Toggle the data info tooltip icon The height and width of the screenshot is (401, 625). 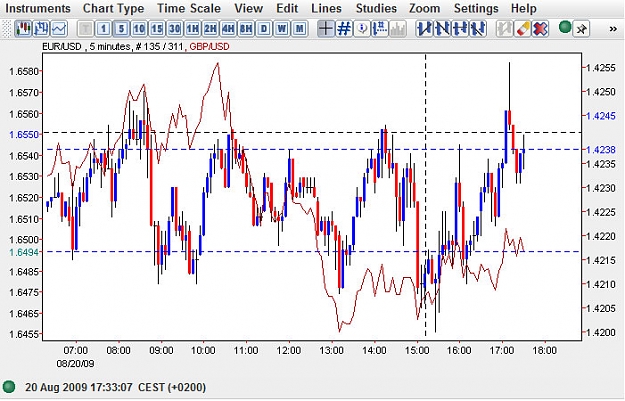coord(362,29)
